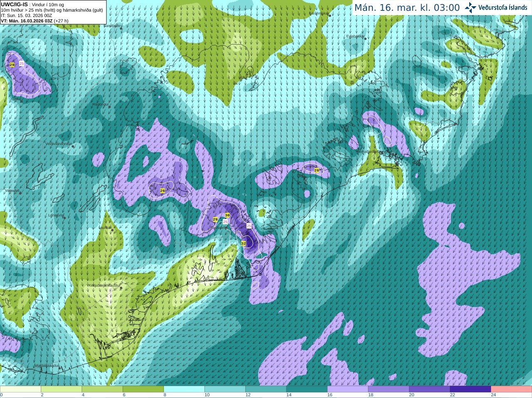The image size is (532, 398).
Task: Click the 0–2 m/s pale yellow legend swatch
Action: tap(20, 389)
